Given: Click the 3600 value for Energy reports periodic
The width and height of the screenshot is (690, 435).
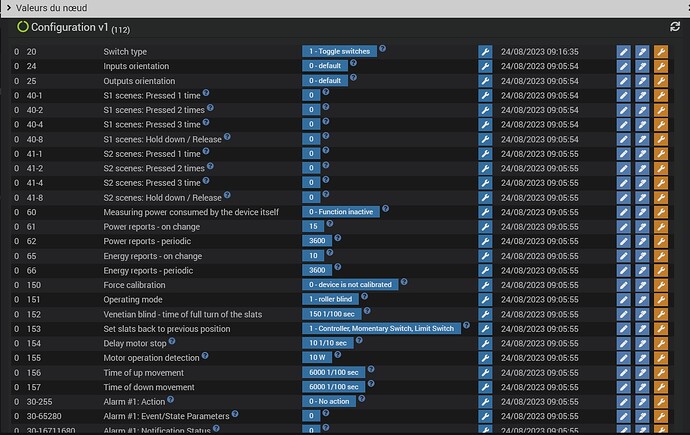Looking at the screenshot, I should (x=317, y=270).
